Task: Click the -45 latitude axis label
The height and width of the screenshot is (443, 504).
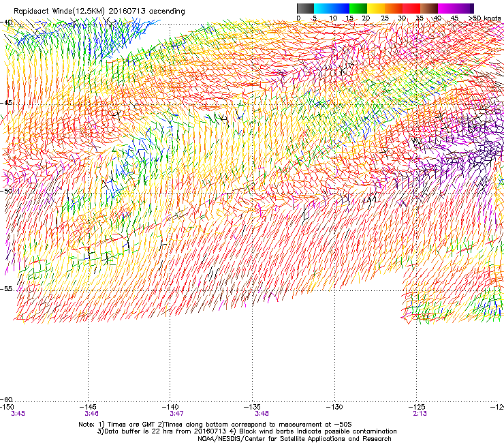Action: coord(6,103)
